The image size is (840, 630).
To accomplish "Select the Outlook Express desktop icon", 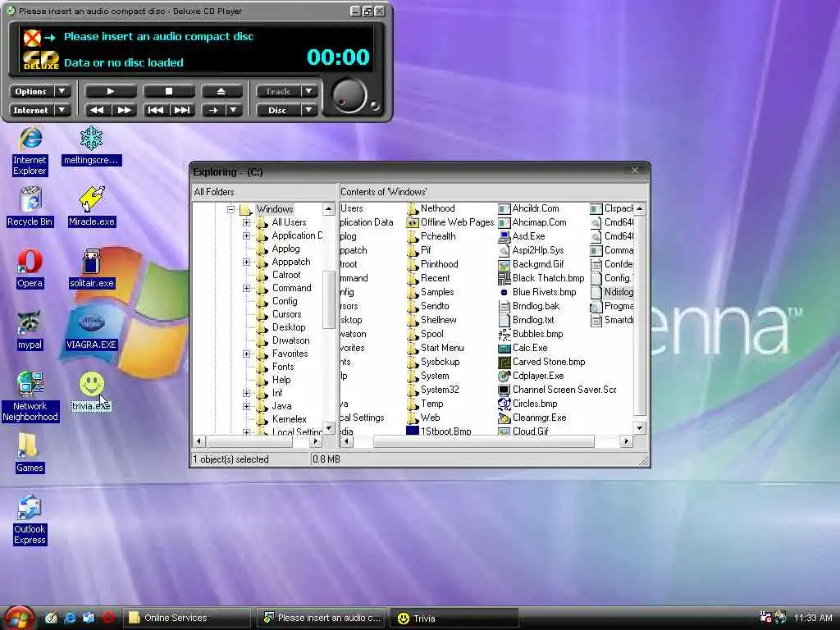I will tap(30, 519).
